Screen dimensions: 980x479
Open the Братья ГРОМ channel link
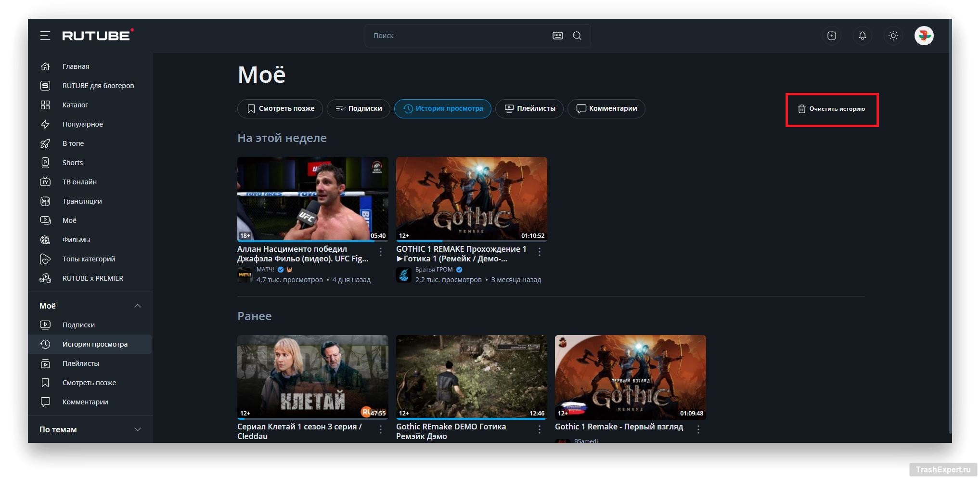pyautogui.click(x=434, y=270)
